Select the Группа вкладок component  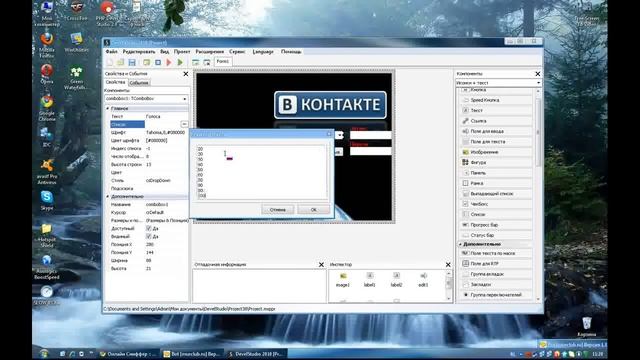[x=497, y=274]
